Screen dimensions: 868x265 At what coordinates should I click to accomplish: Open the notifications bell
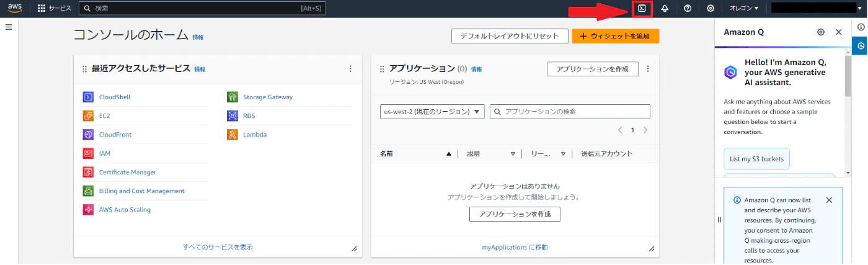pos(665,9)
